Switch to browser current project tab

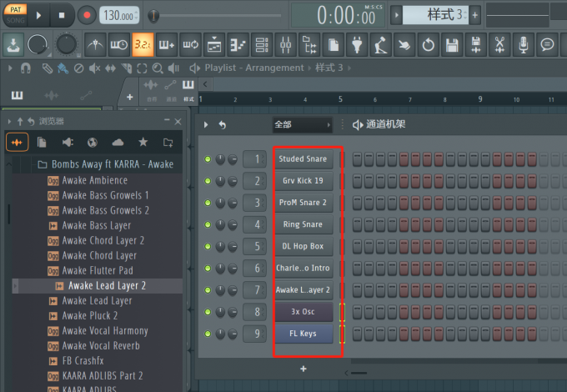point(42,142)
